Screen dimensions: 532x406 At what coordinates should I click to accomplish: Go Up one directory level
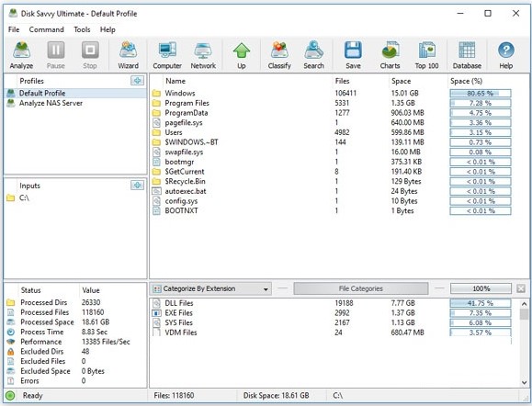pos(242,55)
